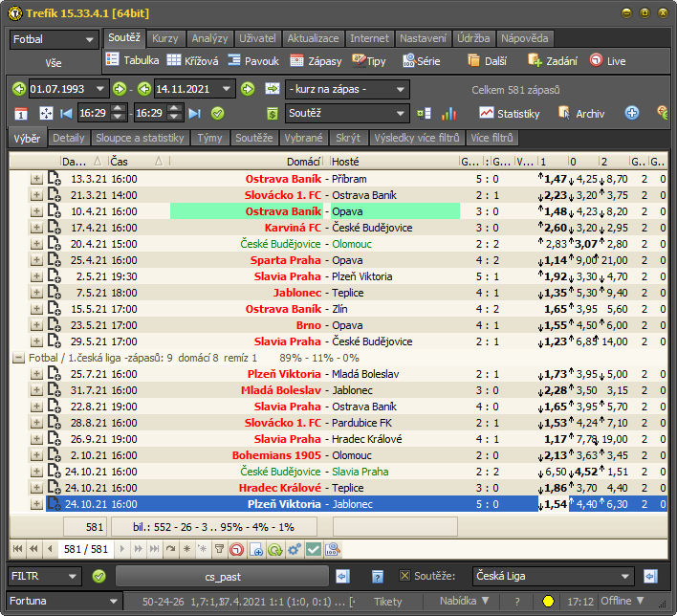Click the green swap dates arrow icon
677x616 pixels.
pos(273,89)
